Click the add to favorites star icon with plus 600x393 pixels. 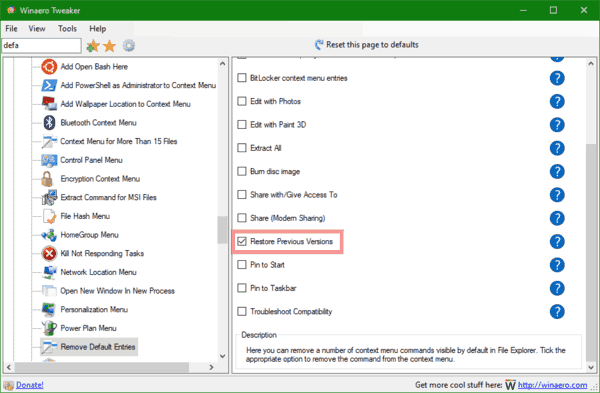(92, 46)
